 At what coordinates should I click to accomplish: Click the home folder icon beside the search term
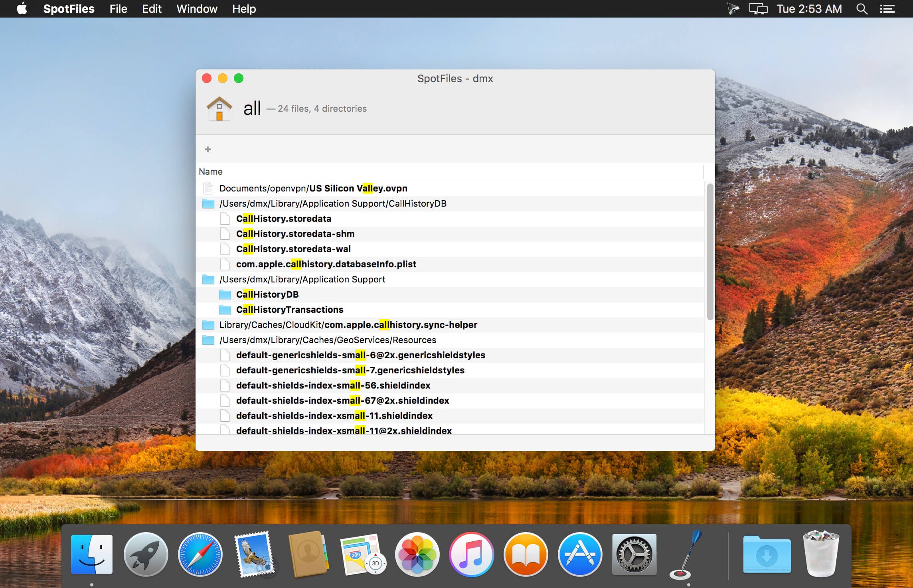pyautogui.click(x=219, y=109)
